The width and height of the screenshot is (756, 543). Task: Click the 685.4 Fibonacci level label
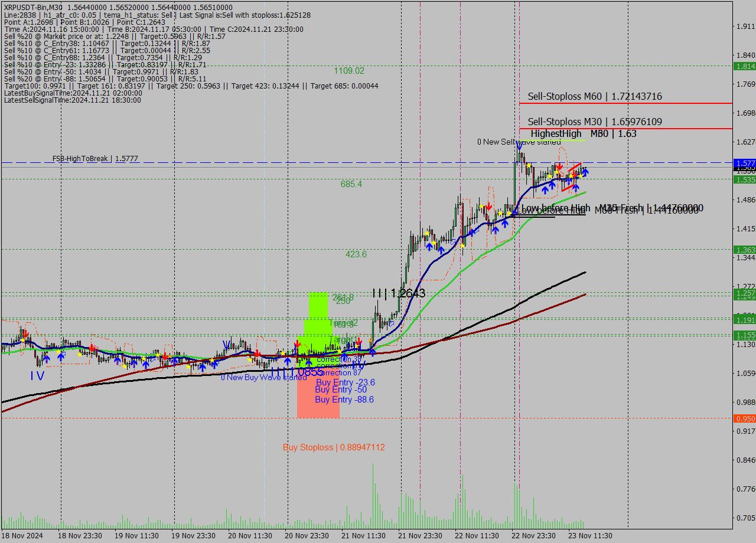click(x=351, y=184)
